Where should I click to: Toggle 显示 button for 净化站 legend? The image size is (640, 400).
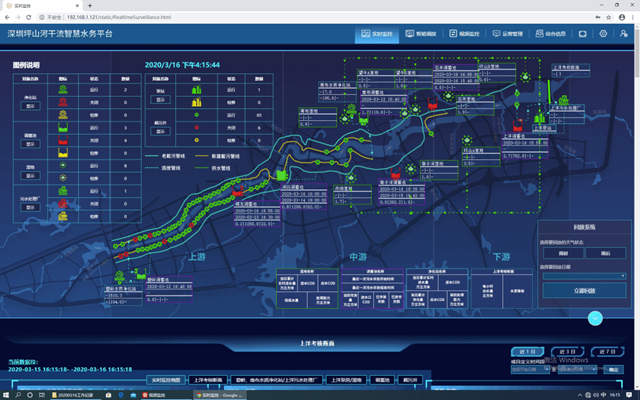(31, 104)
